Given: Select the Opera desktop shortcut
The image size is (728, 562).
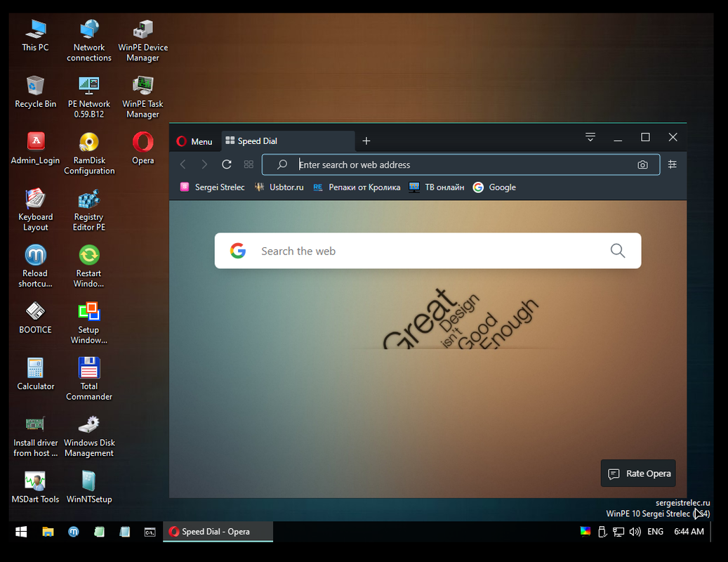Looking at the screenshot, I should pyautogui.click(x=143, y=148).
